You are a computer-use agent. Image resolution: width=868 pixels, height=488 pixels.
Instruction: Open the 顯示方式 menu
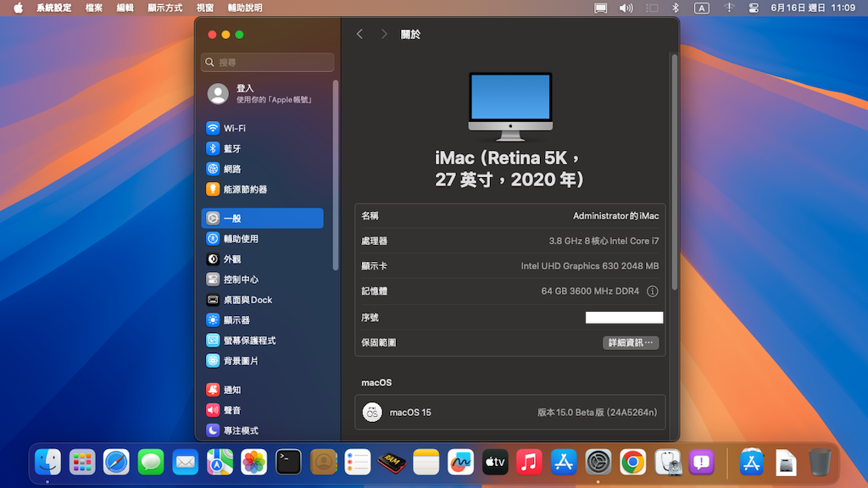tap(165, 8)
